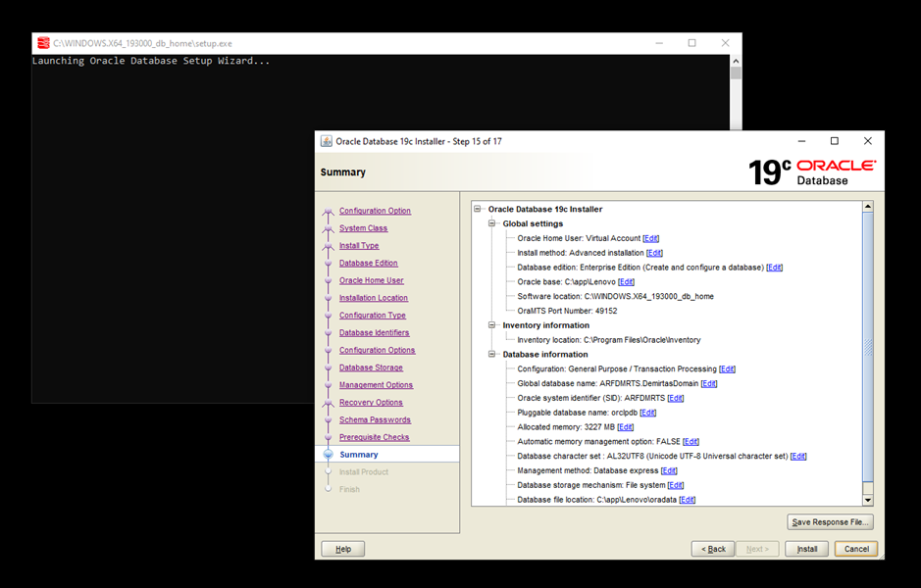Screen dimensions: 921x588
Task: Minimize the Oracle installer window
Action: tap(801, 141)
